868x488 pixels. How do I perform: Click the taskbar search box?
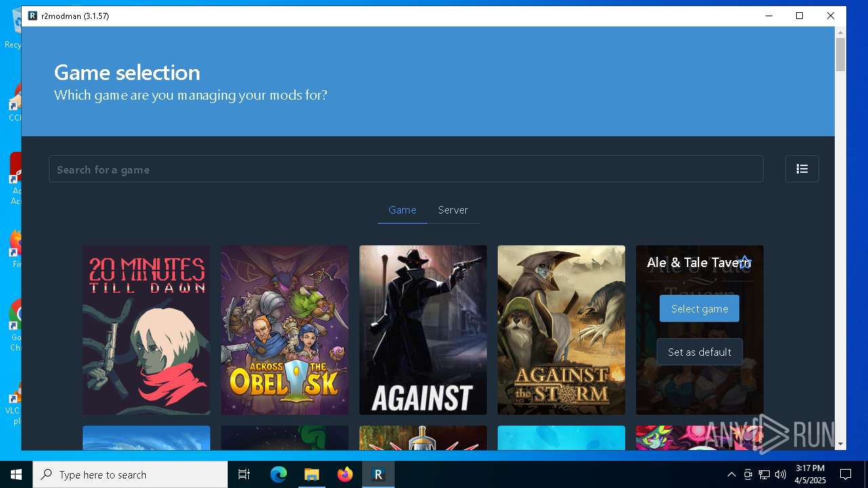coord(130,474)
